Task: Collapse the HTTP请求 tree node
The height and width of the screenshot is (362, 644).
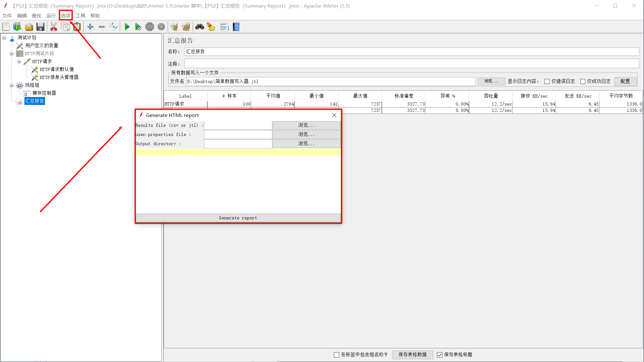Action: click(x=19, y=61)
